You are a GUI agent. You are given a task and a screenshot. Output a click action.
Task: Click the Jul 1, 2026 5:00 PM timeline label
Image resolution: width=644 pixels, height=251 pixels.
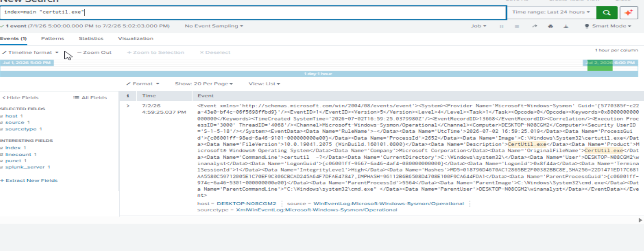[27, 63]
